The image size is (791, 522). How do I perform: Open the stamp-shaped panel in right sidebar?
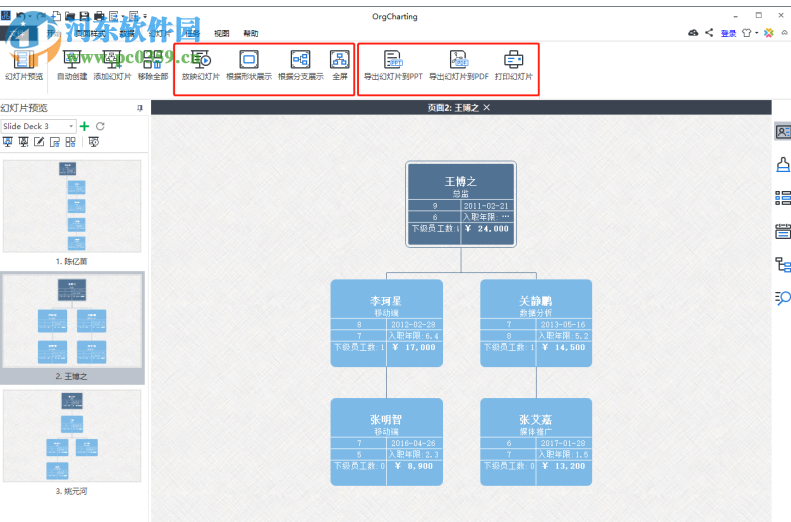pos(783,165)
